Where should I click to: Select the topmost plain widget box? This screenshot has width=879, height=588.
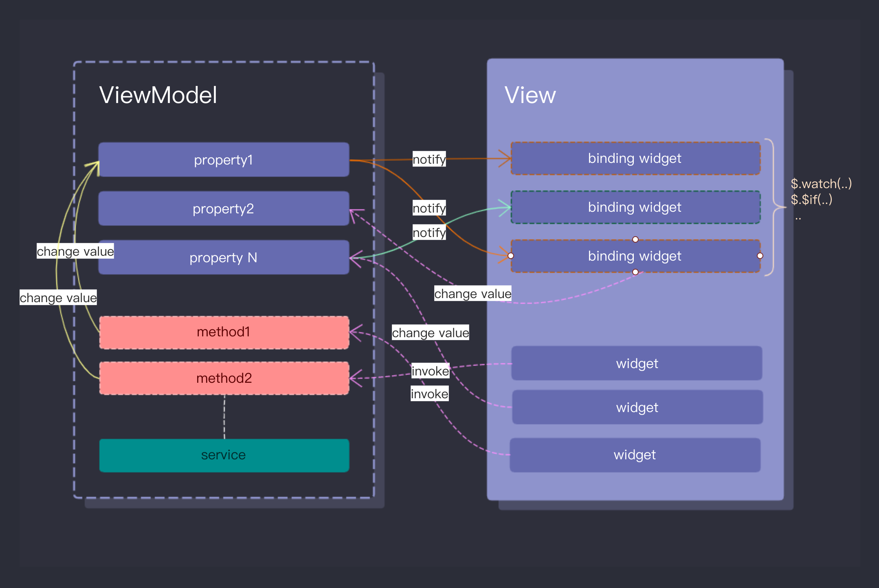[x=637, y=363]
